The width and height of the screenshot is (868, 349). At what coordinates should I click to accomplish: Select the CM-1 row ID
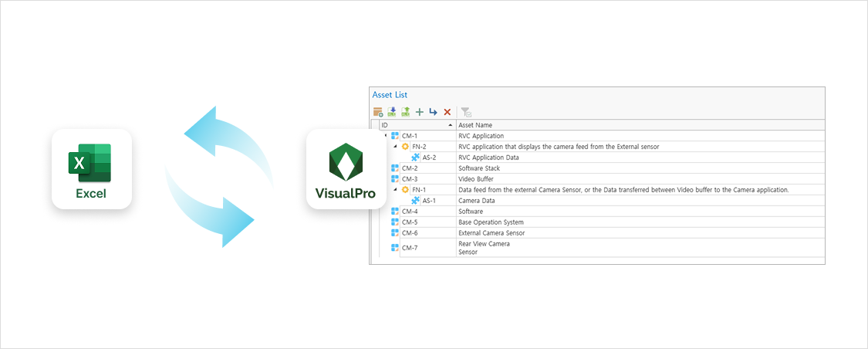coord(410,136)
